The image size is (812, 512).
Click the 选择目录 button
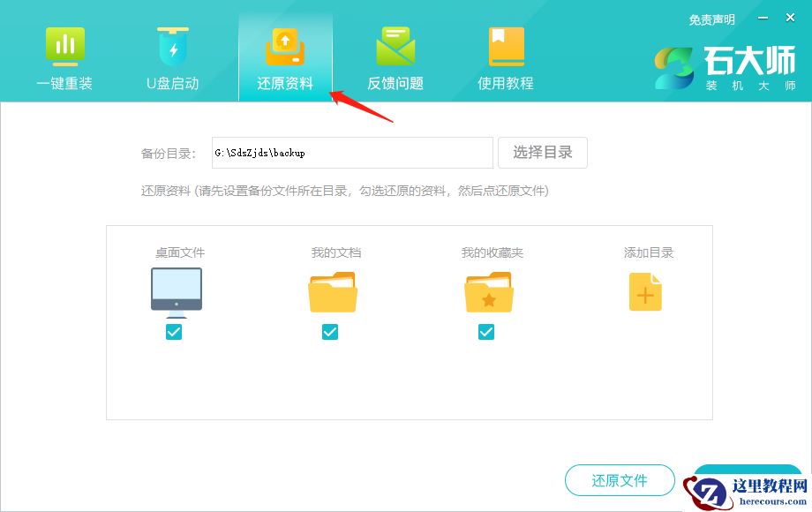[543, 152]
